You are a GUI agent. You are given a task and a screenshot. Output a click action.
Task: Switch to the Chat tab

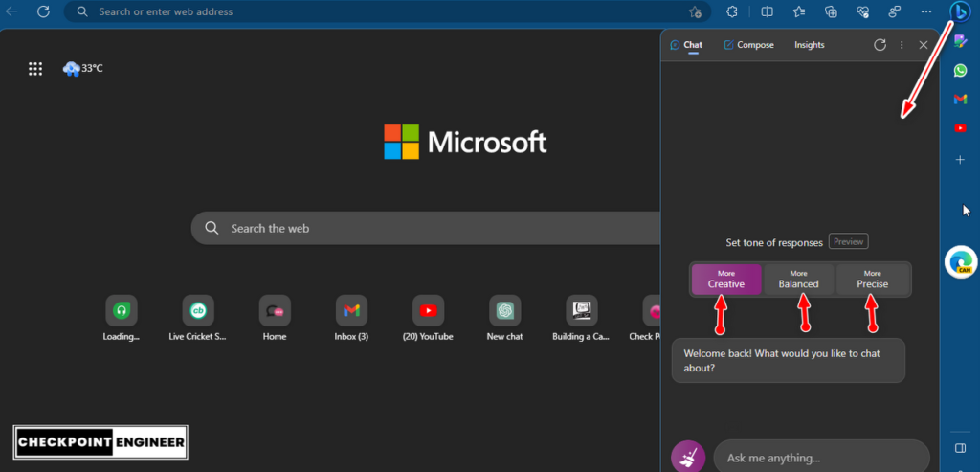point(686,45)
